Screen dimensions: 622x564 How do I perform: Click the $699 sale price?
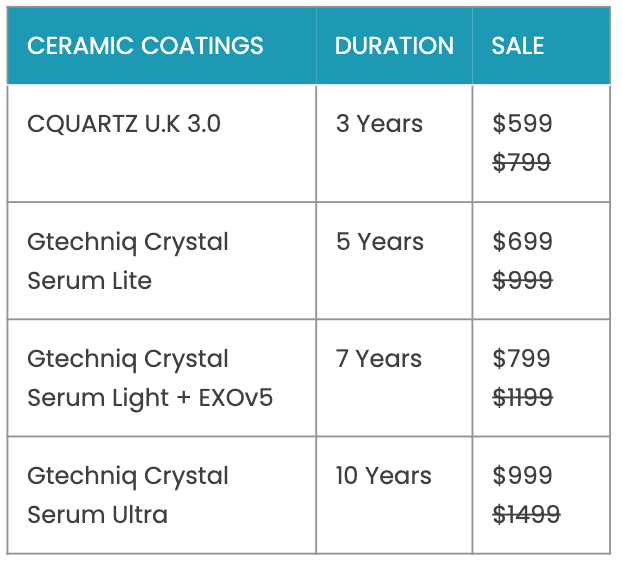point(522,242)
